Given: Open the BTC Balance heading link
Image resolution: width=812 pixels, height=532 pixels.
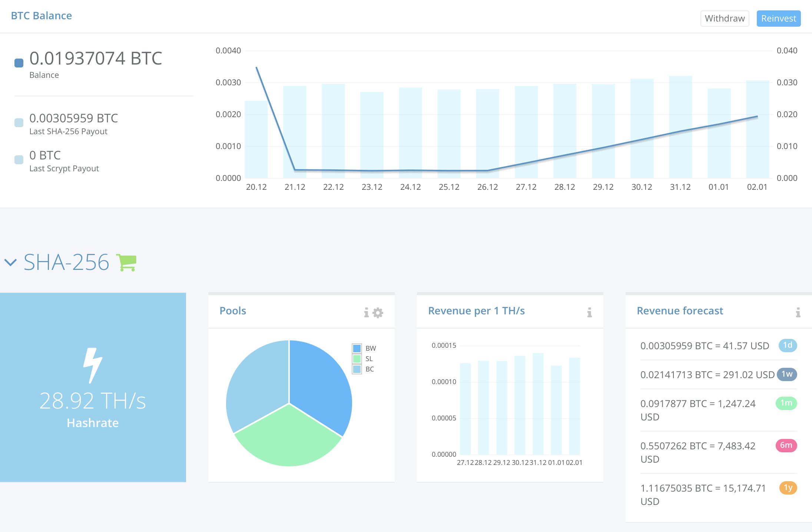Looking at the screenshot, I should coord(42,16).
